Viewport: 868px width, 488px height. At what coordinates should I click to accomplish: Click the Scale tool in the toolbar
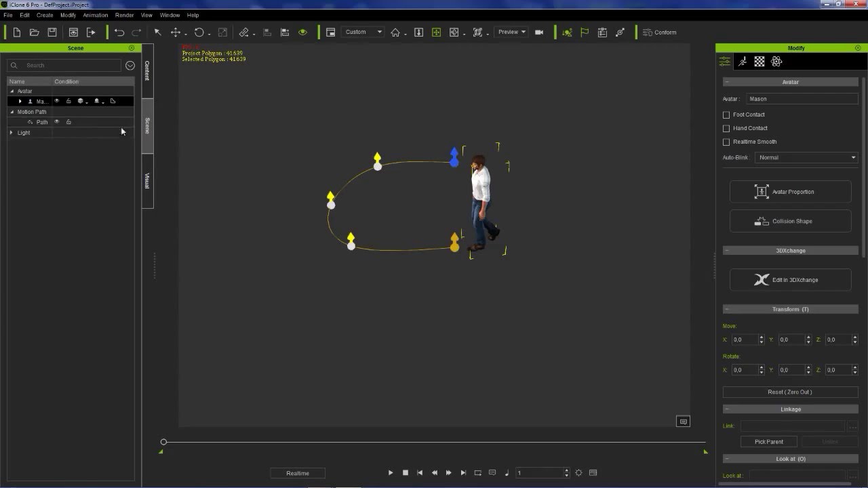(x=222, y=32)
